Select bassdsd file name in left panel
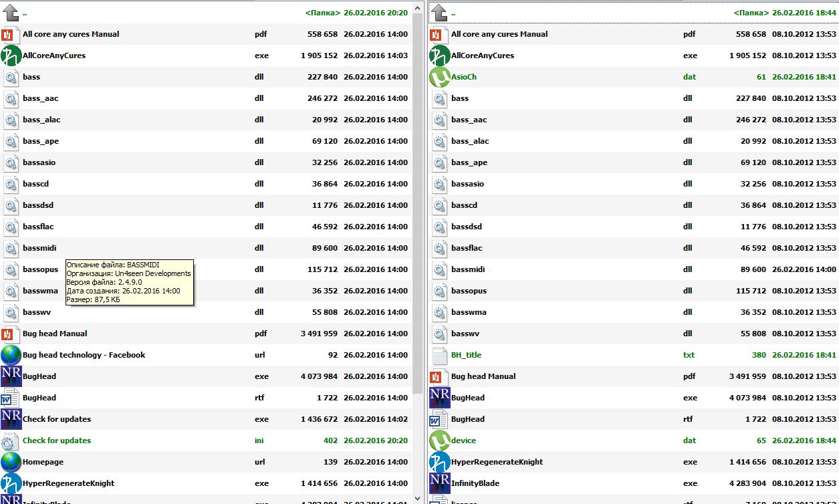 [x=38, y=205]
